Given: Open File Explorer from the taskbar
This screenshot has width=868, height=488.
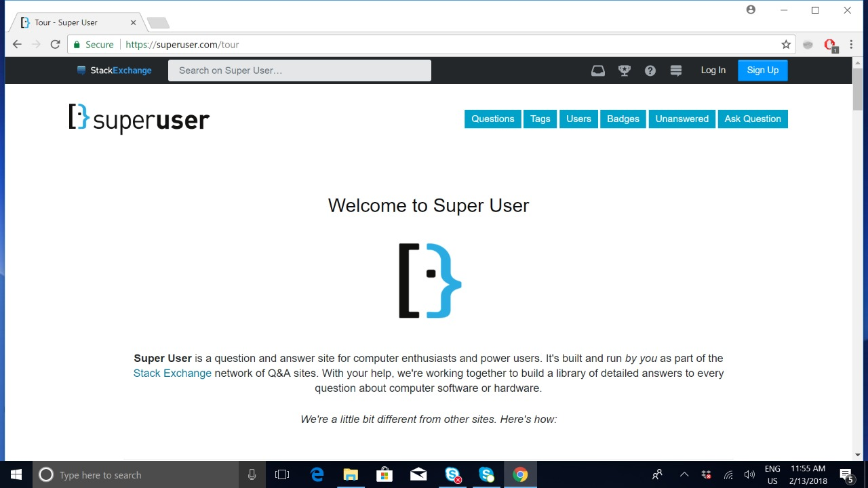Looking at the screenshot, I should (351, 474).
